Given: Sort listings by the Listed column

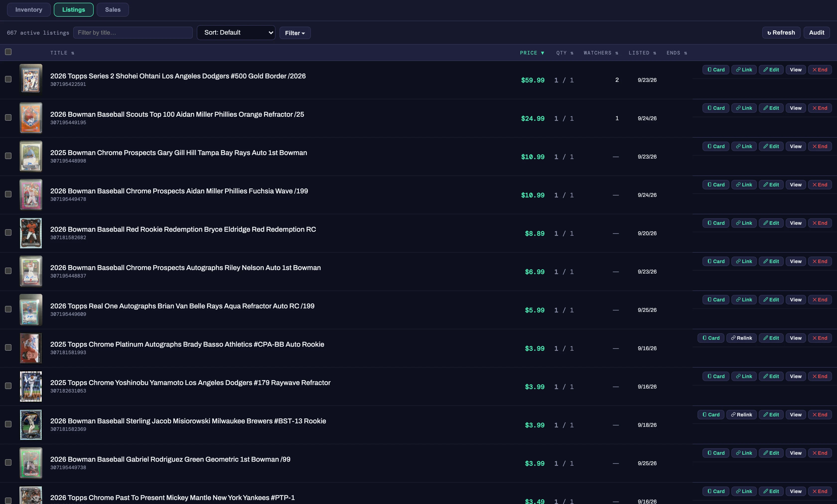Looking at the screenshot, I should (642, 53).
